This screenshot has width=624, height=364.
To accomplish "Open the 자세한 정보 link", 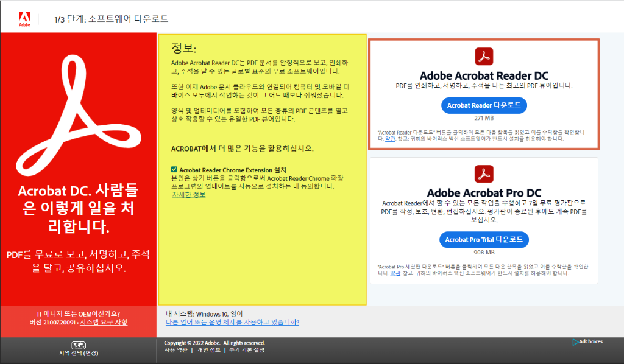I will click(x=189, y=195).
